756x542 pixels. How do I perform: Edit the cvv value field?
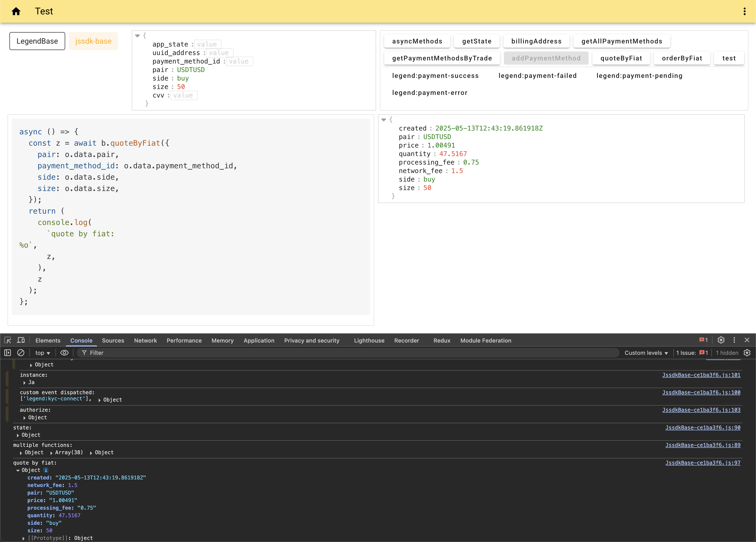pos(184,95)
